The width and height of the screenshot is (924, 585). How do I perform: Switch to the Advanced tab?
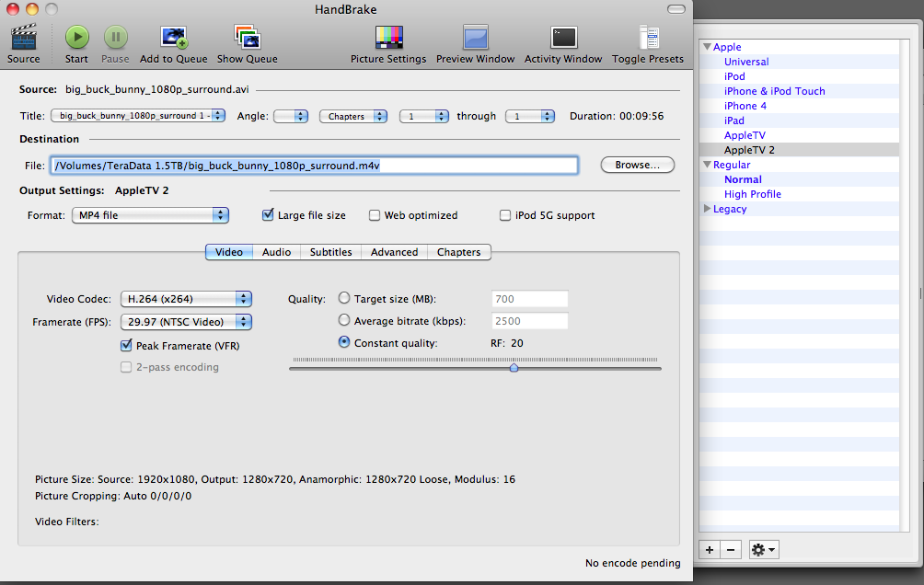point(394,252)
